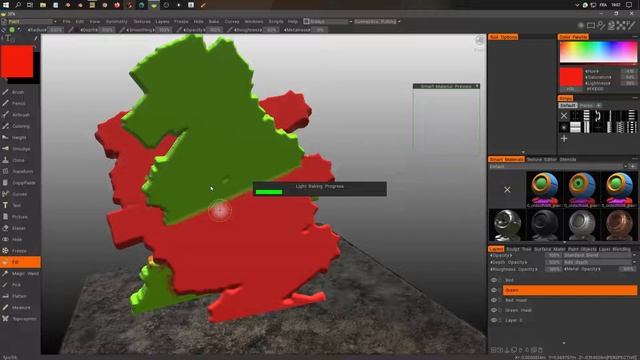Viewport: 640px width, 360px height.
Task: Open the File menu
Action: click(67, 22)
